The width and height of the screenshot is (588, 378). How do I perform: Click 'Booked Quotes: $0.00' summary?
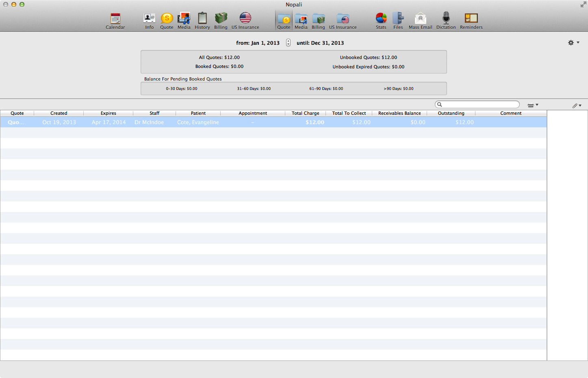click(219, 66)
